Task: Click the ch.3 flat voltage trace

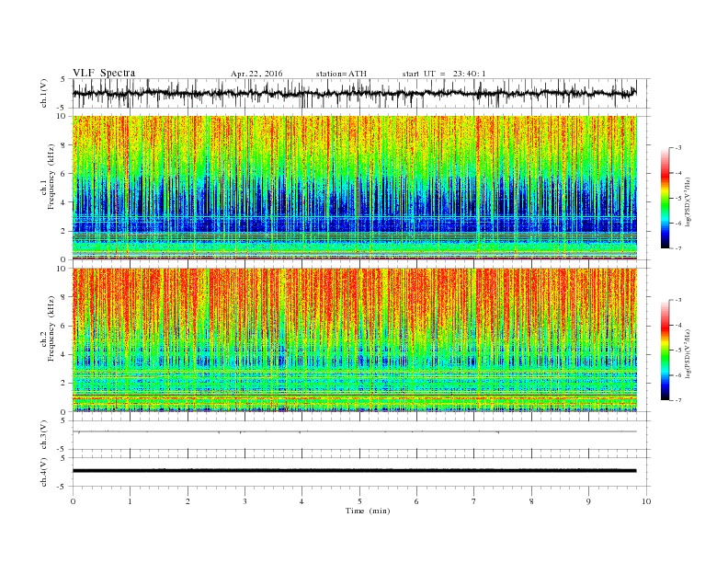Action: pos(354,432)
